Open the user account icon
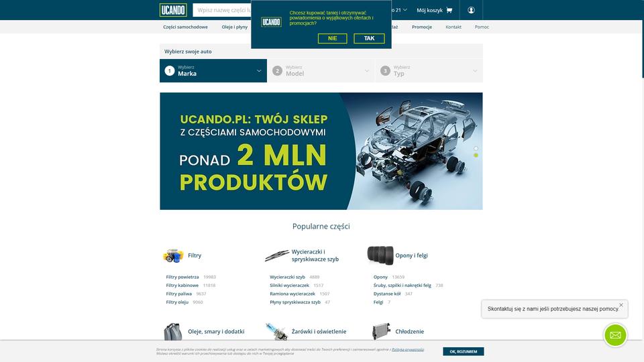The width and height of the screenshot is (644, 362). [x=471, y=10]
